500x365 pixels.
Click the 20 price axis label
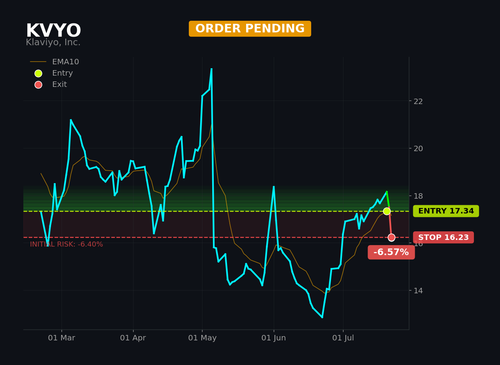418,149
